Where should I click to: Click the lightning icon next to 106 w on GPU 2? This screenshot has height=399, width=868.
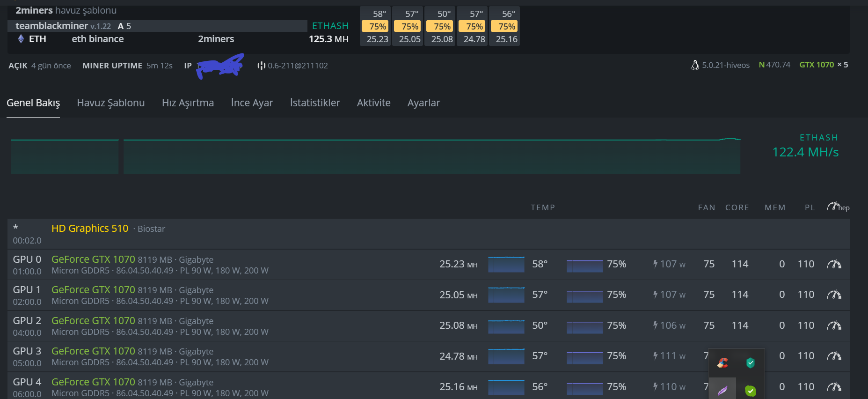click(656, 325)
